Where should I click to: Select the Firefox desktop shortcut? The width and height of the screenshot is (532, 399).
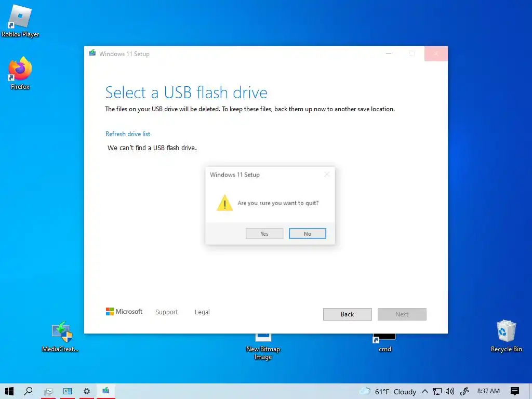click(20, 73)
